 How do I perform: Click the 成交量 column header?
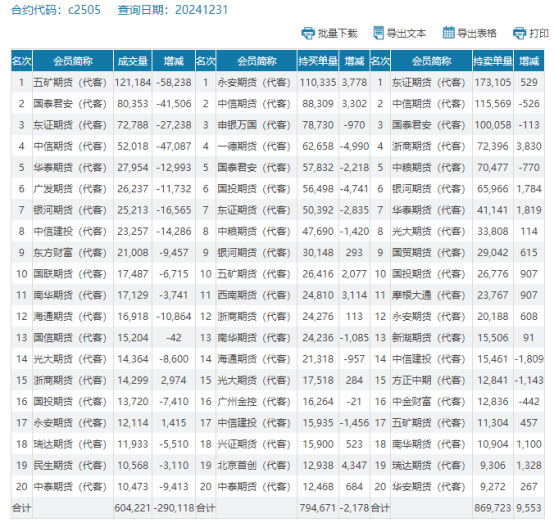click(x=132, y=61)
